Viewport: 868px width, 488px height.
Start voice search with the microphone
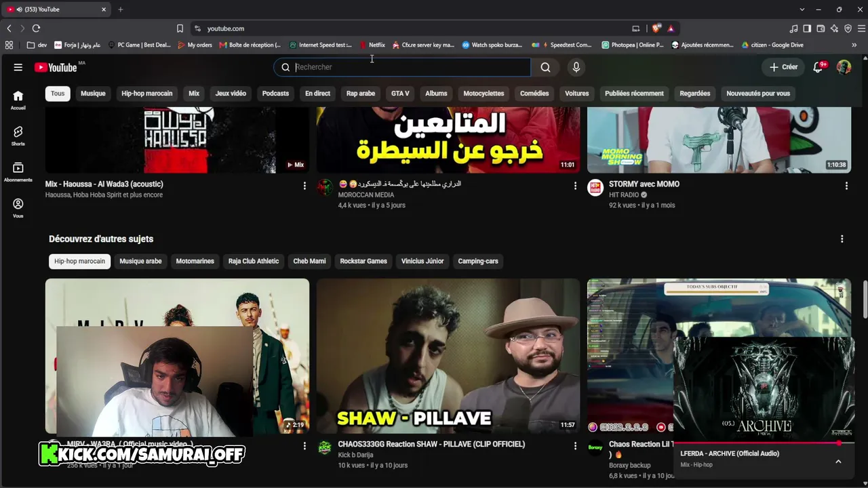[576, 67]
